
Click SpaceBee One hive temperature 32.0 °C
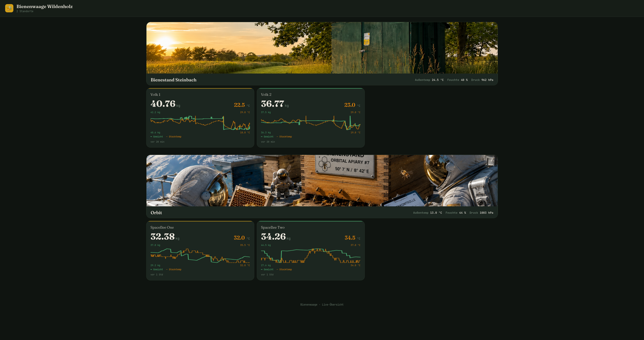pyautogui.click(x=242, y=238)
